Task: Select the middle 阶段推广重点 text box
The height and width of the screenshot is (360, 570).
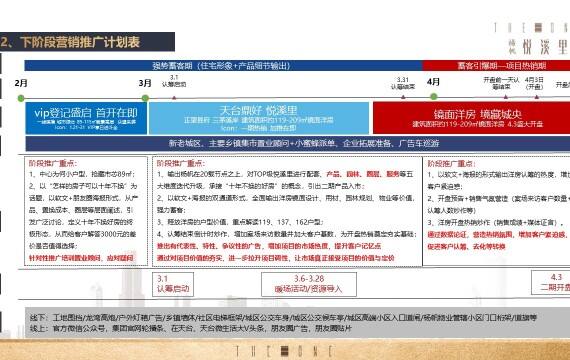Action: (287, 211)
